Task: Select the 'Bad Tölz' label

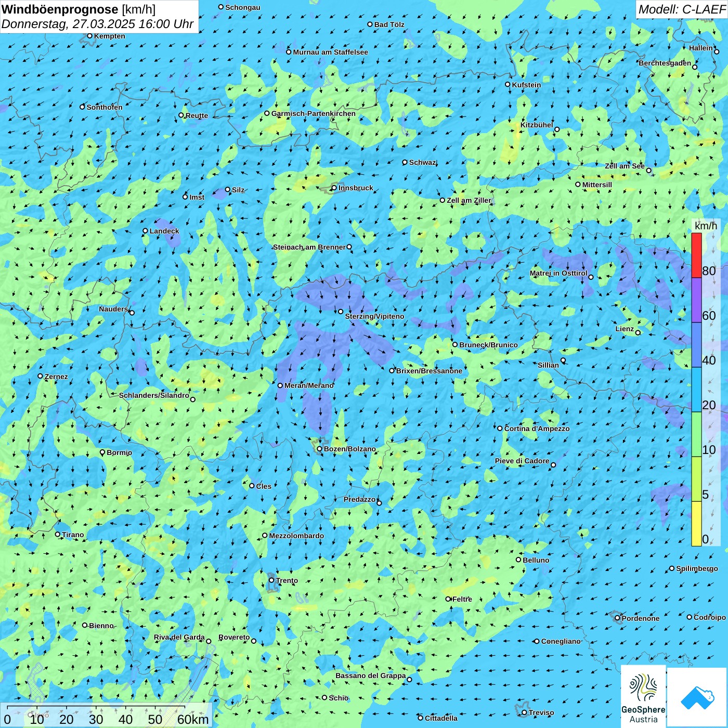Action: (x=389, y=24)
